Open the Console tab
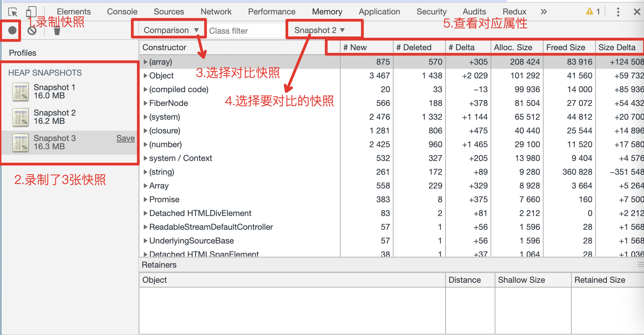The height and width of the screenshot is (335, 644). (122, 12)
